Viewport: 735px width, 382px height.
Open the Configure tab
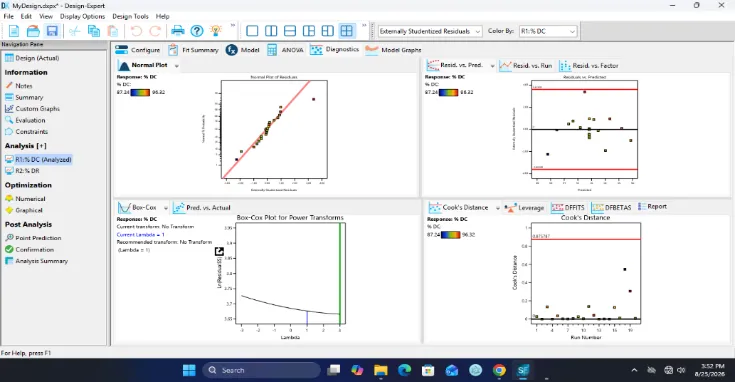pyautogui.click(x=137, y=50)
